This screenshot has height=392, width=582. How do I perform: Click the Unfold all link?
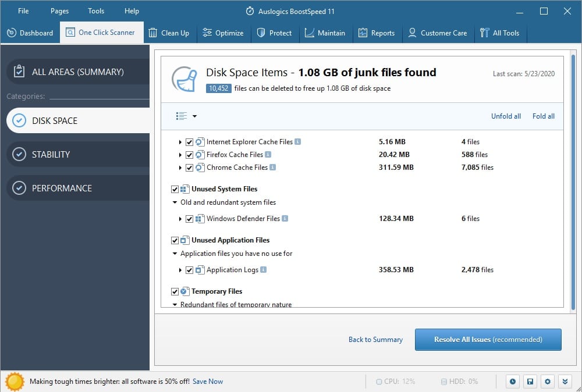coord(506,116)
